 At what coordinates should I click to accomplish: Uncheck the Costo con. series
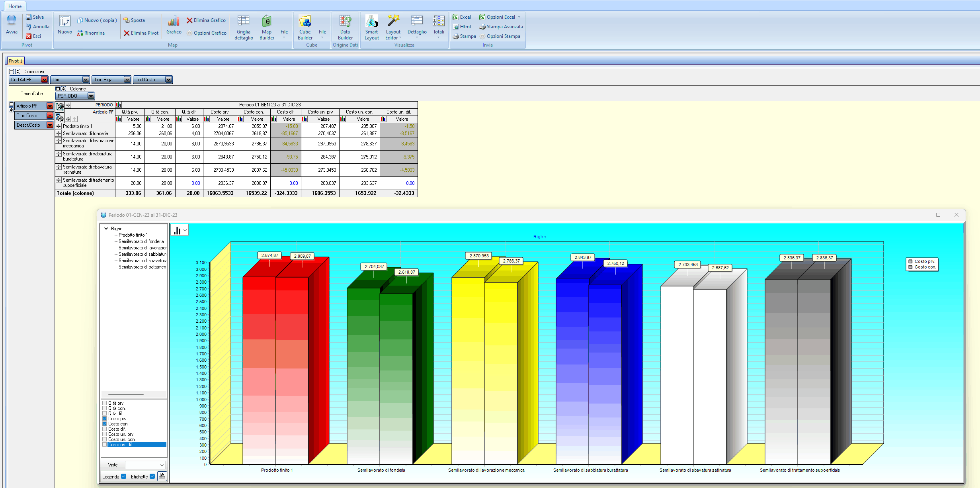(x=105, y=424)
